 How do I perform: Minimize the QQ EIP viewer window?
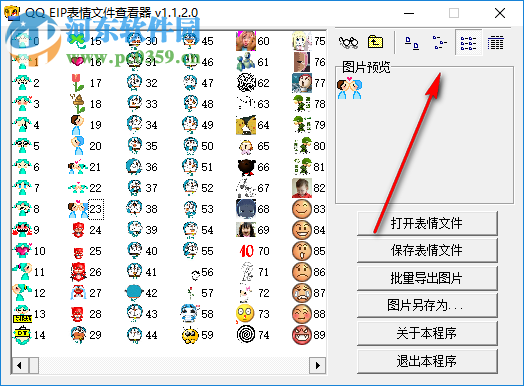pos(409,13)
